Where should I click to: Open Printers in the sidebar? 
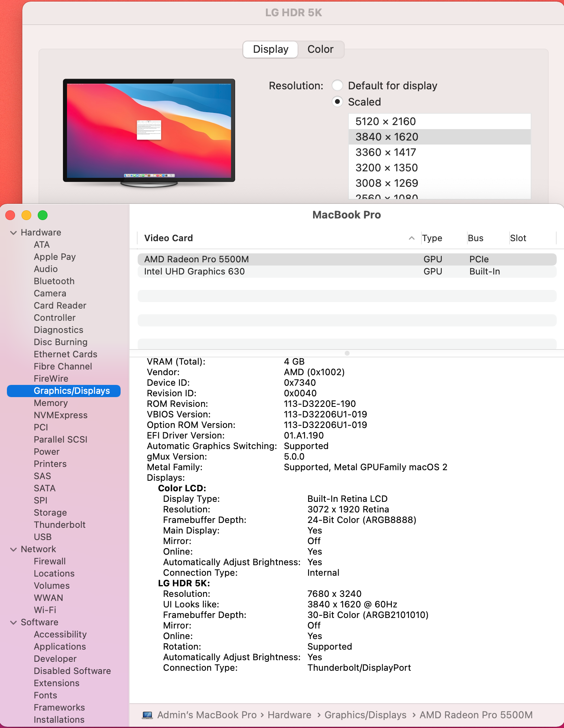pyautogui.click(x=50, y=464)
